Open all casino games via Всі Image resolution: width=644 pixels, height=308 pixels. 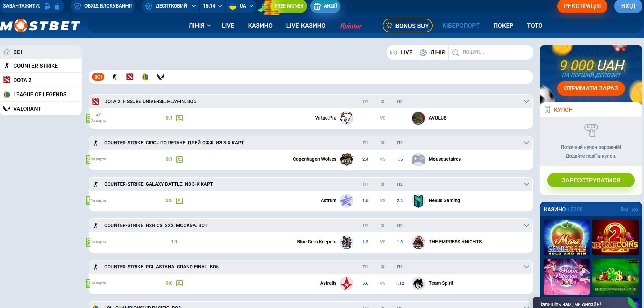coord(629,209)
